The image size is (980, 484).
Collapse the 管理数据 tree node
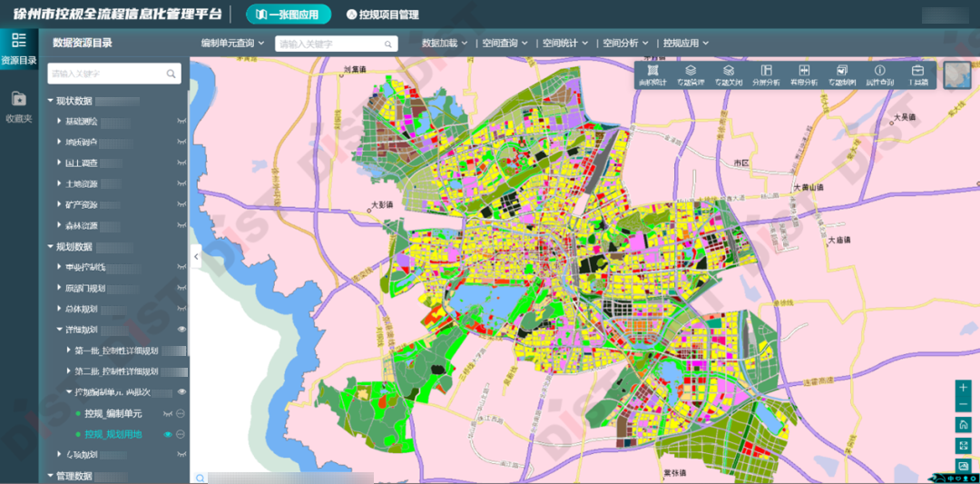[51, 476]
